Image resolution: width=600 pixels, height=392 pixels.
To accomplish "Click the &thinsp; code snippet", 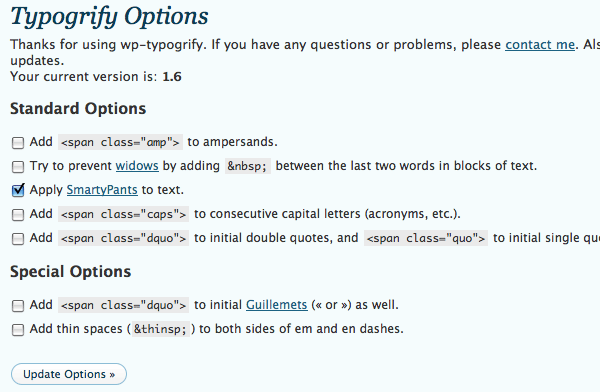I will (x=160, y=329).
